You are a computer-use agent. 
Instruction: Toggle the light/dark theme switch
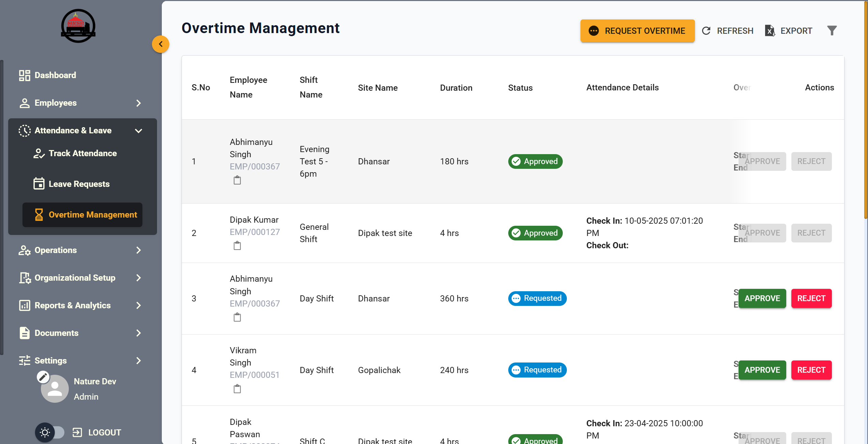pos(50,432)
